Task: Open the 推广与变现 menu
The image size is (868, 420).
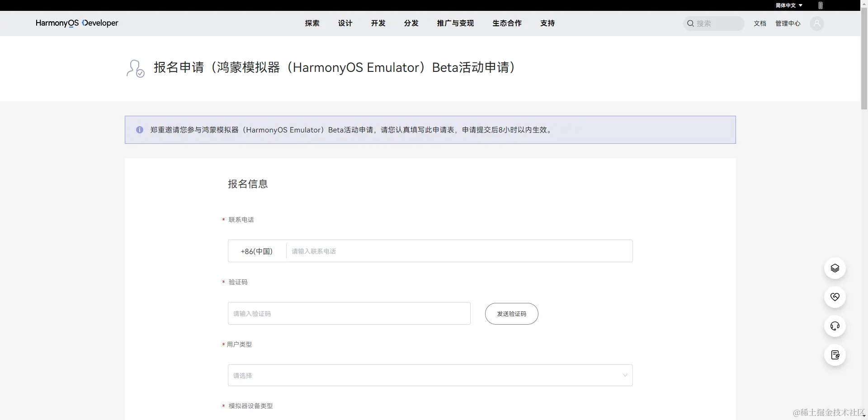Action: 455,23
